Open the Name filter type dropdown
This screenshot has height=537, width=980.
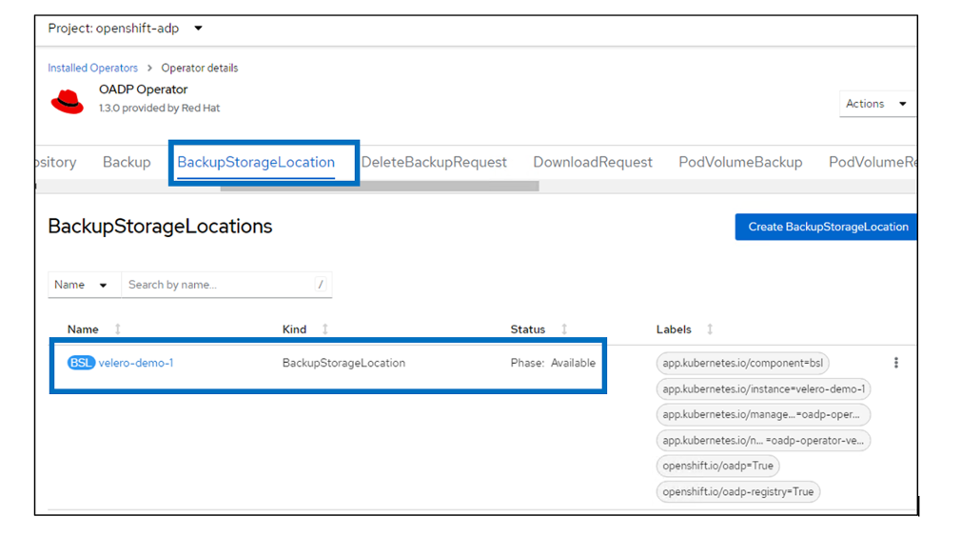pos(84,285)
